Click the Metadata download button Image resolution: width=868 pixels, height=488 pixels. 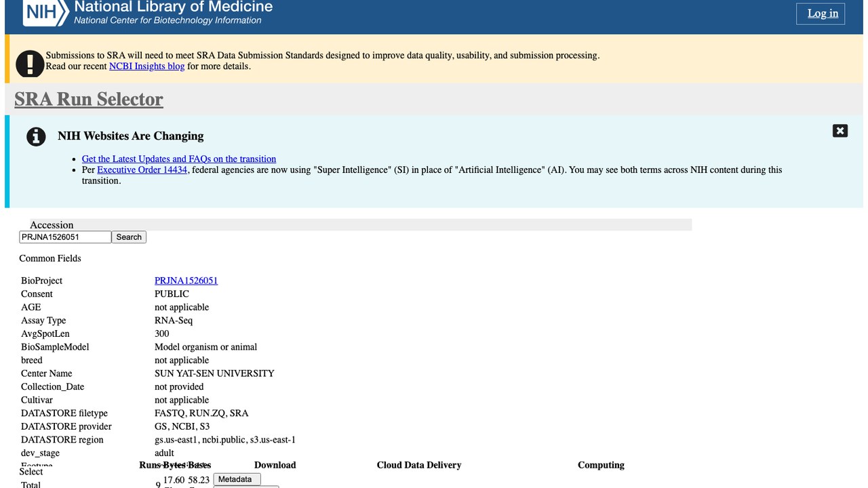[x=237, y=479]
